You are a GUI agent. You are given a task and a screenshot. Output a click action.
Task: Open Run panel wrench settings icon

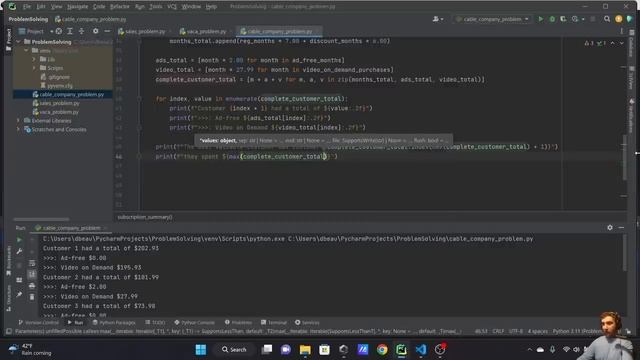point(19,251)
